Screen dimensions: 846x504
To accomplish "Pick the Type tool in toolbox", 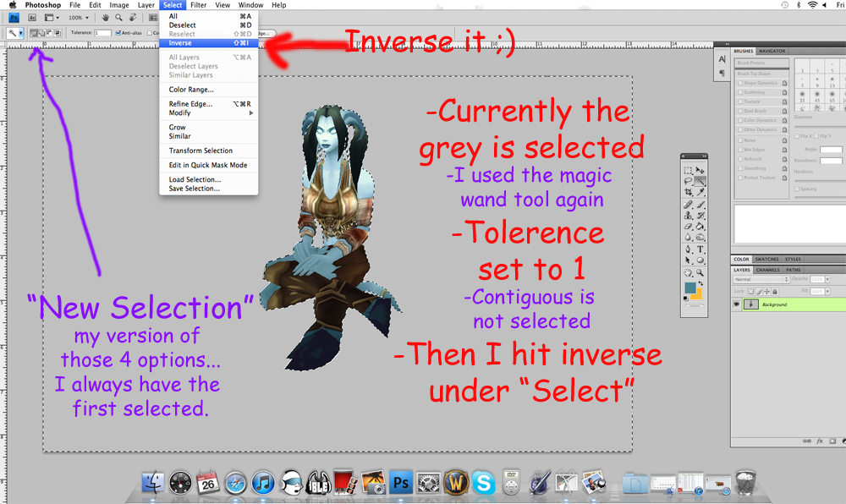I will tap(700, 249).
